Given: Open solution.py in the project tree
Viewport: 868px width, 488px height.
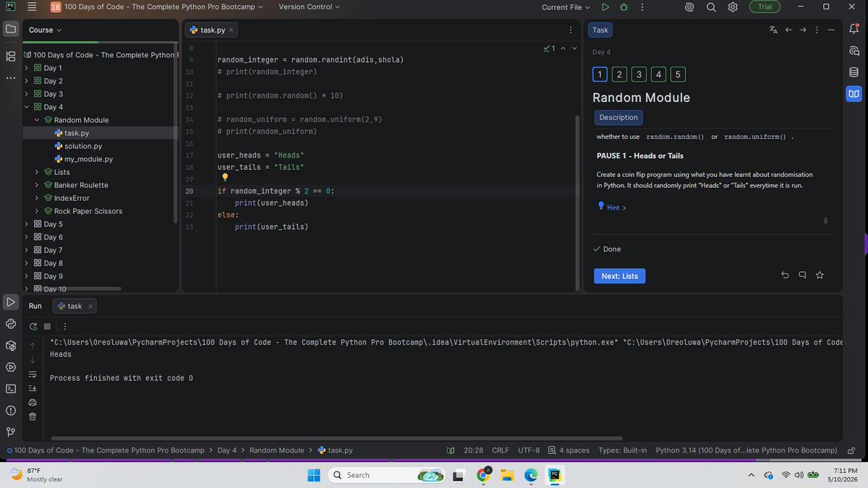Looking at the screenshot, I should pos(83,146).
